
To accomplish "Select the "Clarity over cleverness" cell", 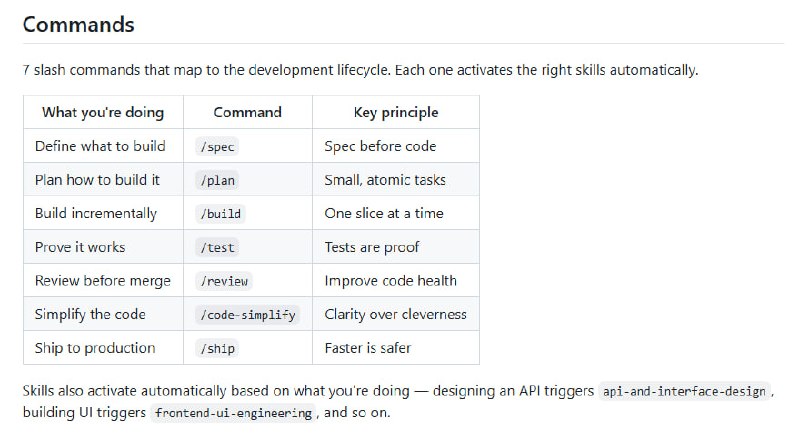I will coord(395,314).
